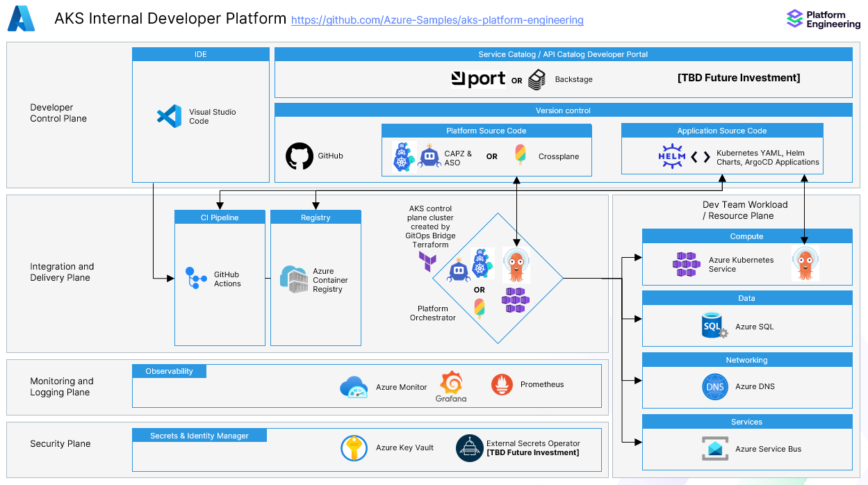Click the Azure logo beside the page title
The image size is (868, 485).
21,19
